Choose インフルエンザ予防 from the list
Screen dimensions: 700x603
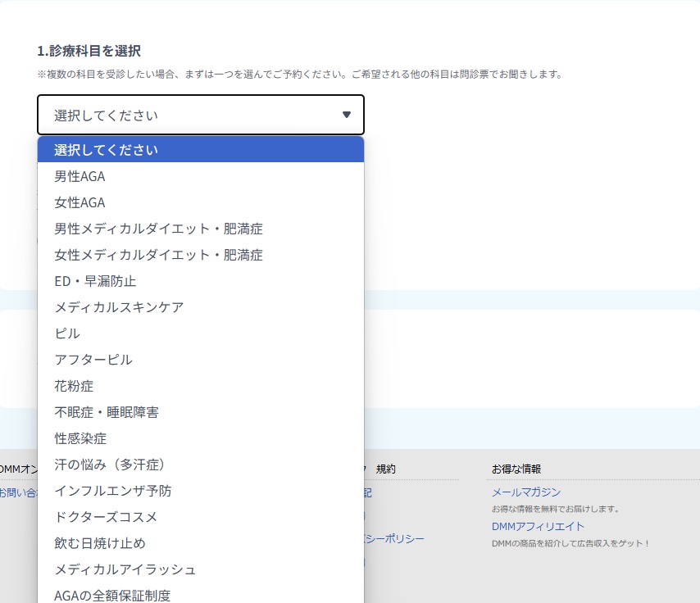point(201,491)
